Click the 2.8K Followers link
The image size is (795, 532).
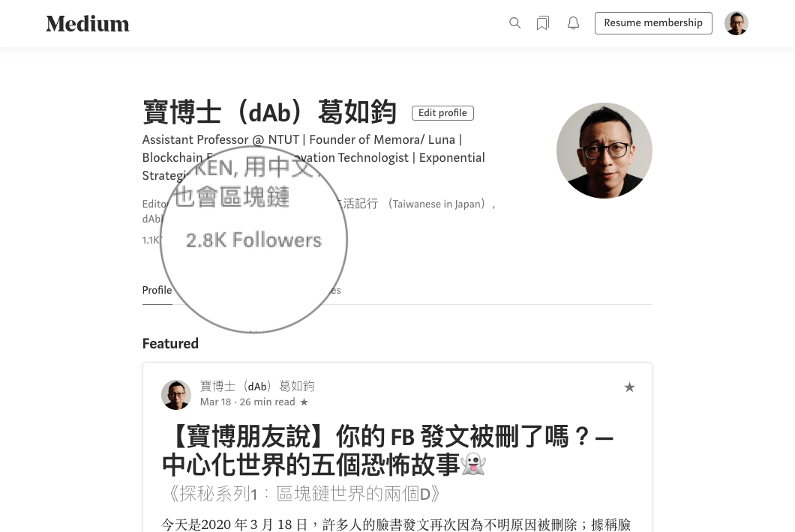(x=253, y=241)
